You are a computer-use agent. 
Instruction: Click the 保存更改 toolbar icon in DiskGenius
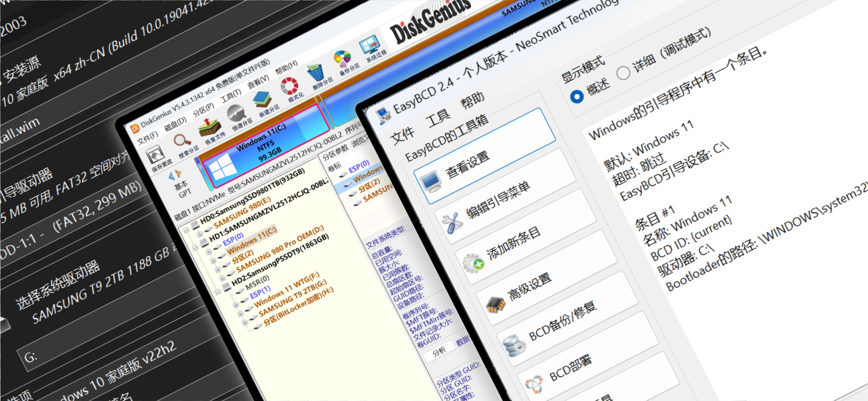click(x=156, y=155)
